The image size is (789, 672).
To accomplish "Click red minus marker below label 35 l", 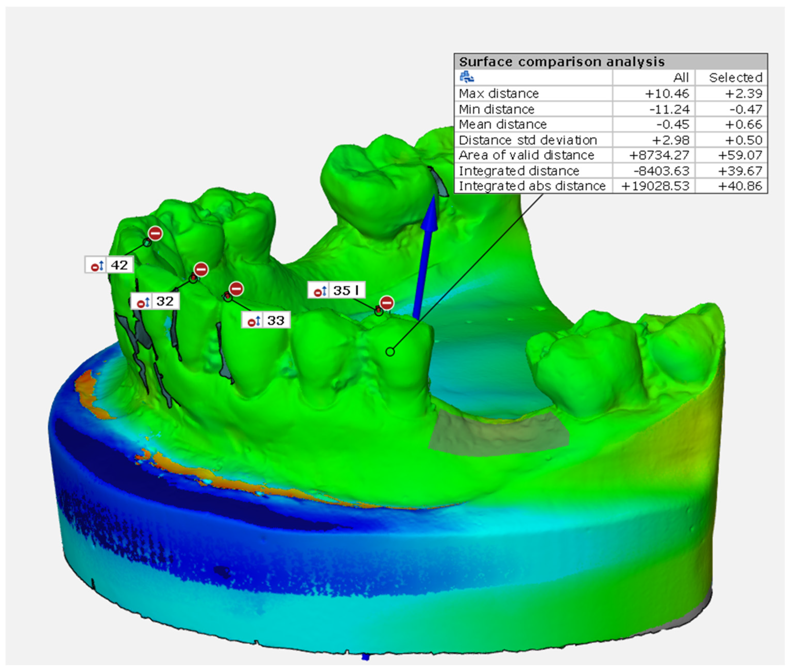I will click(x=387, y=303).
